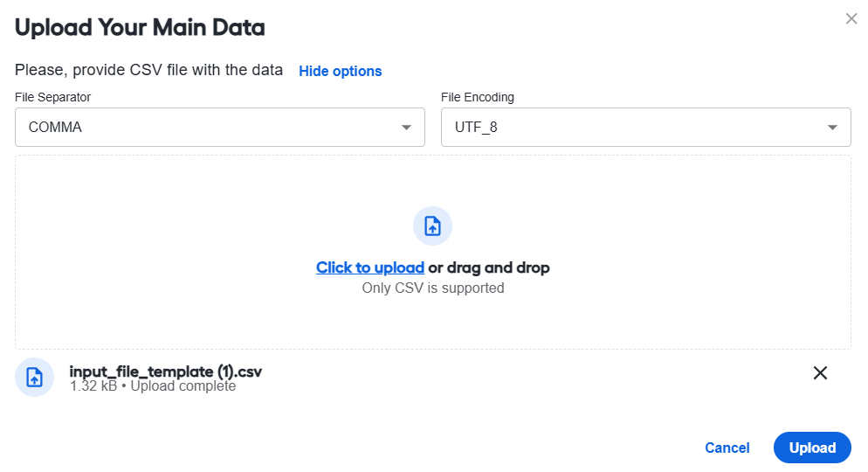Expand File Separator using its arrow
The image size is (868, 472).
point(406,128)
